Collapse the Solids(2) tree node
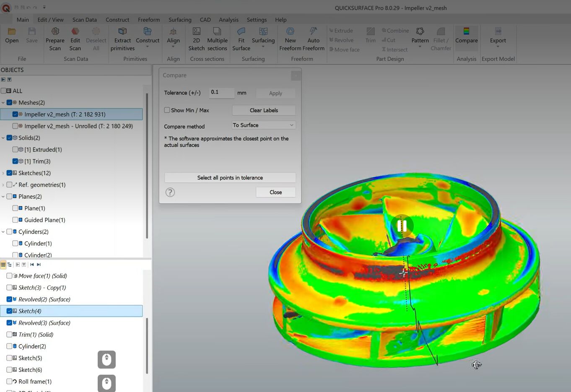 coord(3,138)
